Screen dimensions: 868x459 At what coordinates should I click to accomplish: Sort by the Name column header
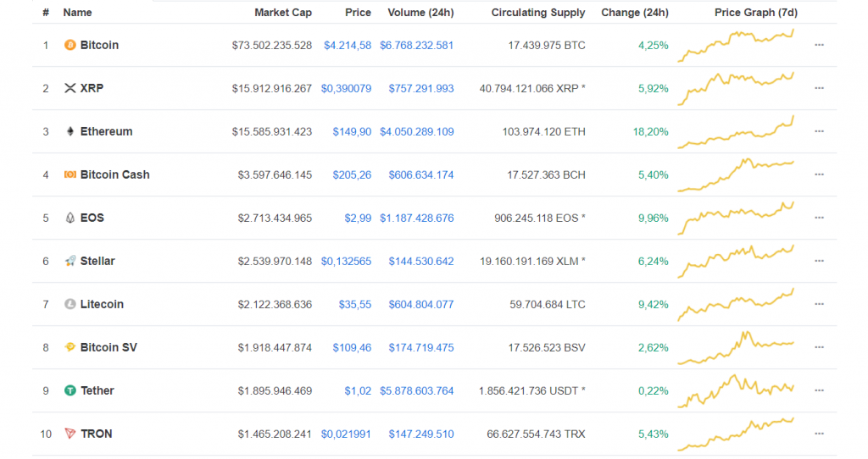click(x=77, y=12)
